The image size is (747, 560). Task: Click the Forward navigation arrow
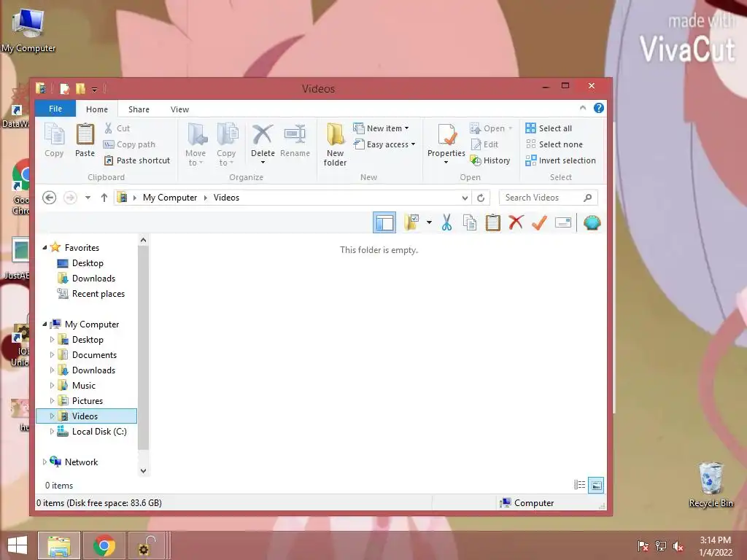[70, 197]
